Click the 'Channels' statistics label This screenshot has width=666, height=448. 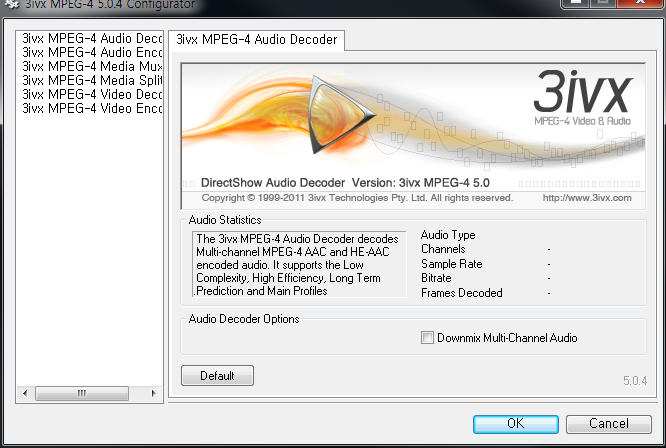(x=443, y=249)
